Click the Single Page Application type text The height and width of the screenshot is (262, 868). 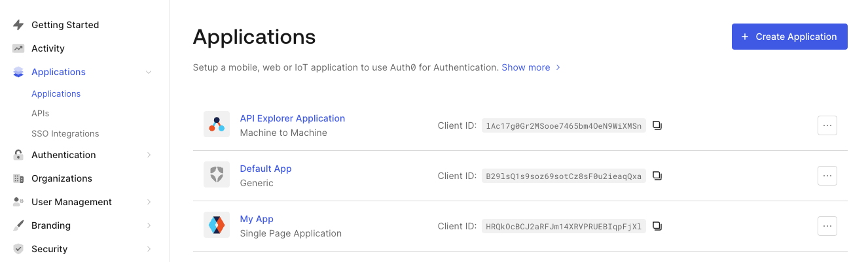pos(291,233)
